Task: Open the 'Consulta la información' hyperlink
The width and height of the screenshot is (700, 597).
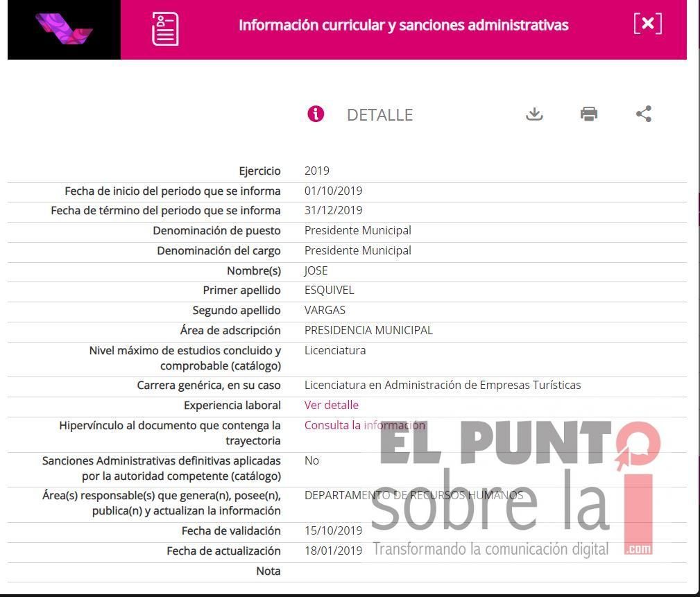Action: point(365,425)
